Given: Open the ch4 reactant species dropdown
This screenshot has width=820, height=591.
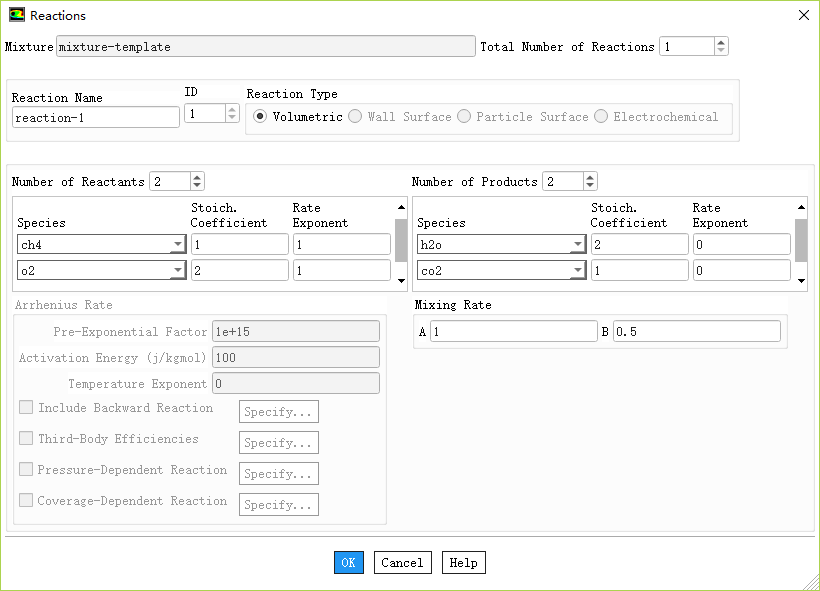Looking at the screenshot, I should pyautogui.click(x=177, y=245).
